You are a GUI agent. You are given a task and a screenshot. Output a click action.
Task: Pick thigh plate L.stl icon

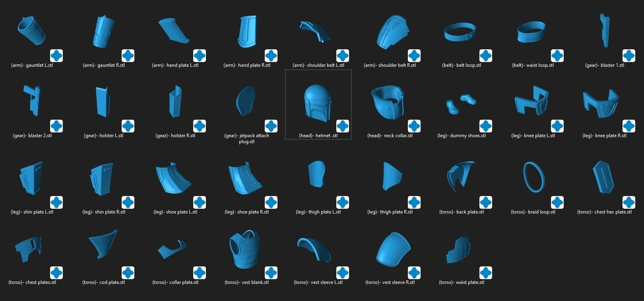(317, 174)
